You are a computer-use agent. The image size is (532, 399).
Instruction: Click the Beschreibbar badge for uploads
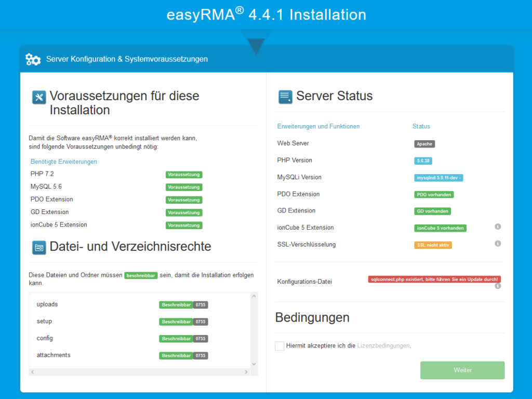(x=176, y=305)
